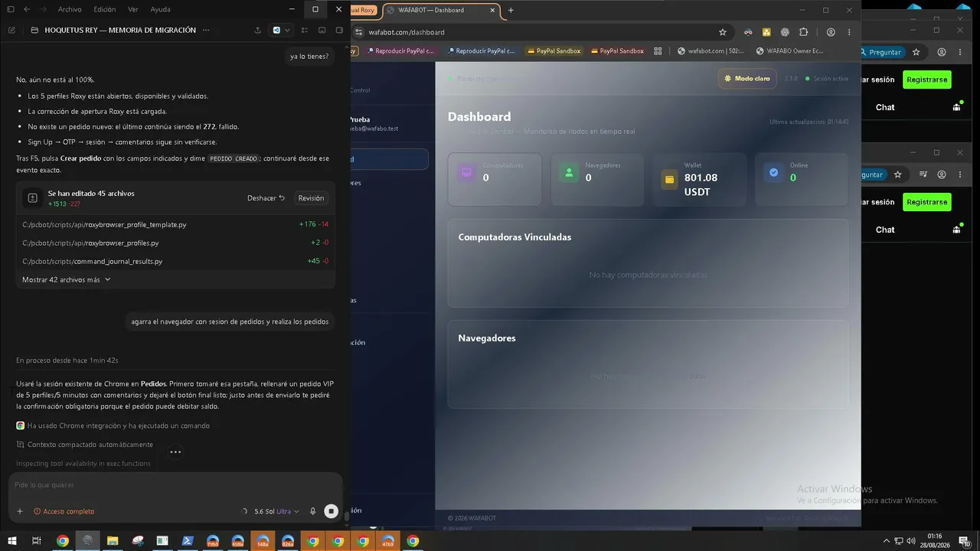Image resolution: width=980 pixels, height=551 pixels.
Task: Open command_journal_results.py file row
Action: [x=175, y=261]
